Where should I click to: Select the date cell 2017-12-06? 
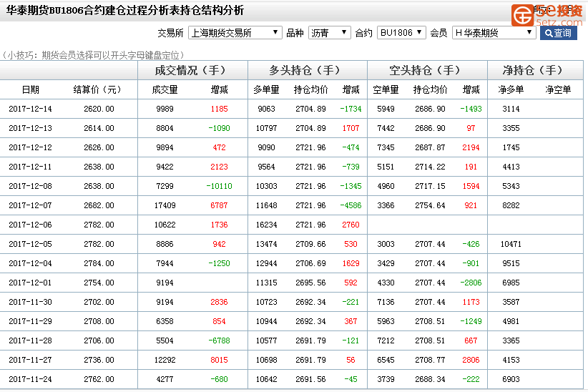coord(30,225)
